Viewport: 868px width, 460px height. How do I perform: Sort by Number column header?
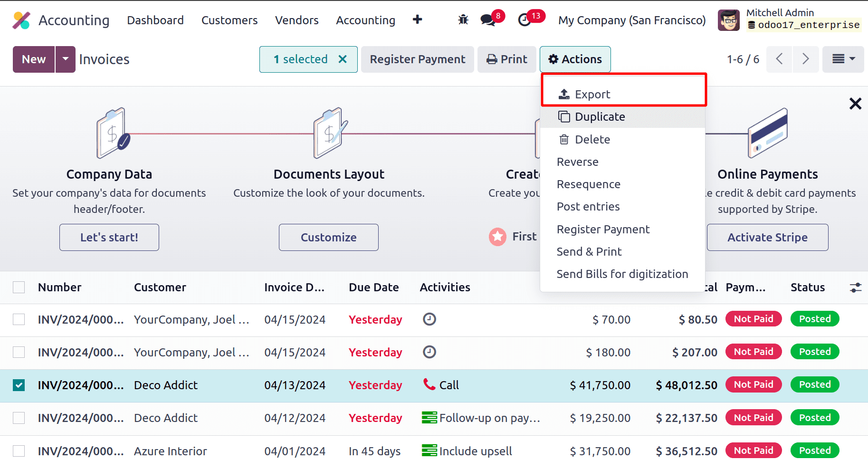(60, 287)
